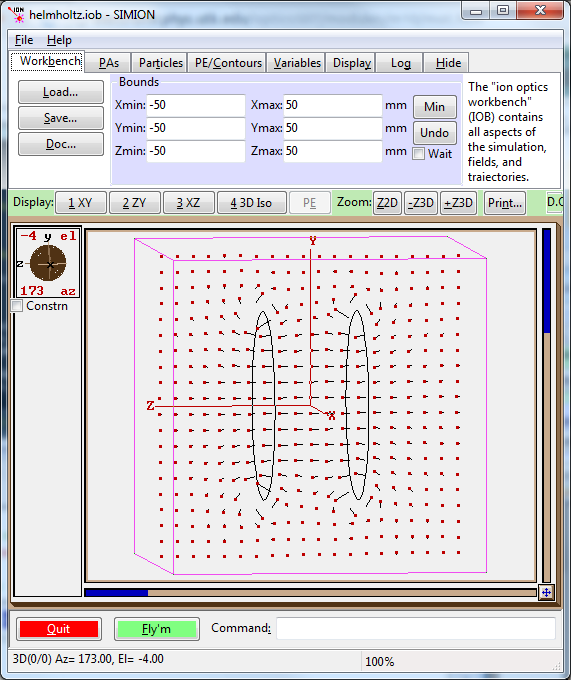Switch to 1 XY display view
The width and height of the screenshot is (571, 680).
(80, 203)
